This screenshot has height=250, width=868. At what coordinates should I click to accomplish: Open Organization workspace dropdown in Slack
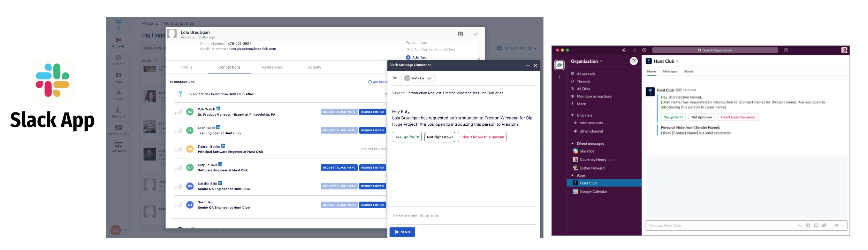[586, 61]
